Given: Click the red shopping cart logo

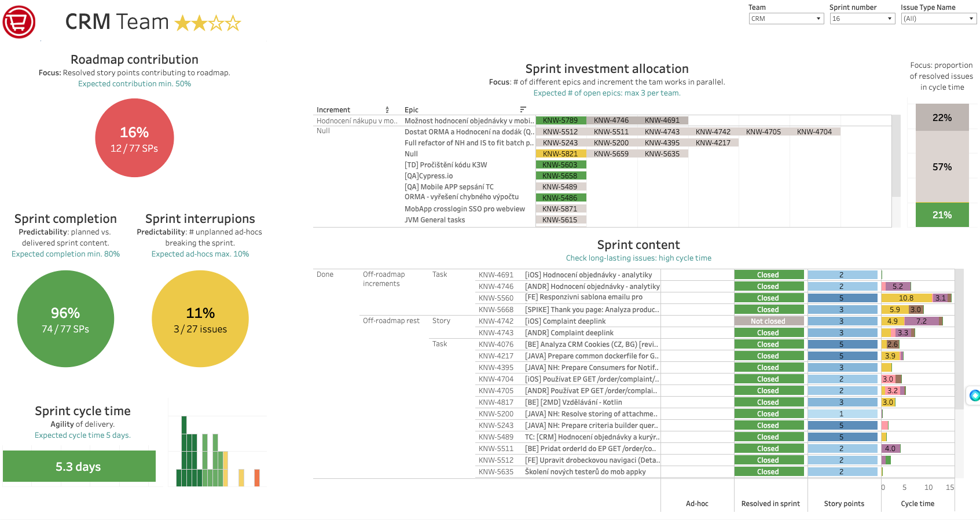Looking at the screenshot, I should coord(19,22).
